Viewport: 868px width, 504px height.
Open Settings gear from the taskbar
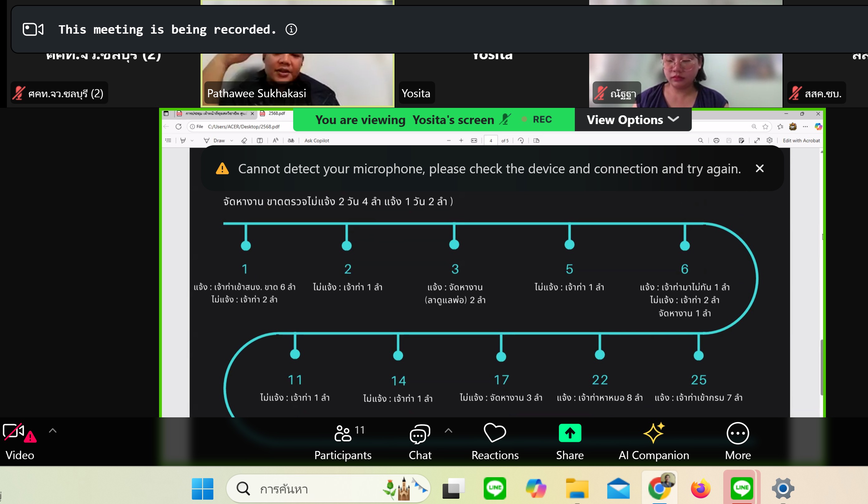click(x=783, y=488)
